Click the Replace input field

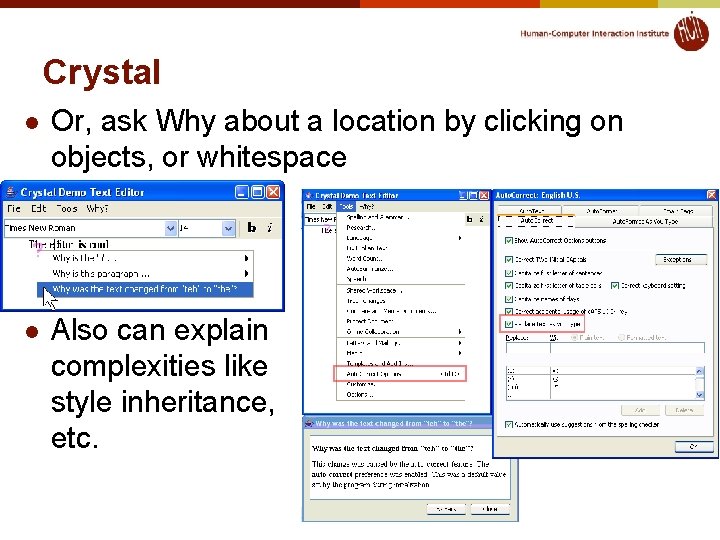click(x=528, y=348)
